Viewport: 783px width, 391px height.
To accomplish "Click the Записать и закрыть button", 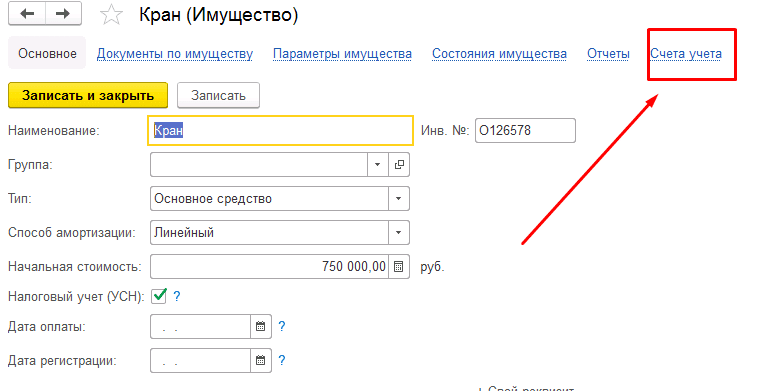I will [x=88, y=95].
